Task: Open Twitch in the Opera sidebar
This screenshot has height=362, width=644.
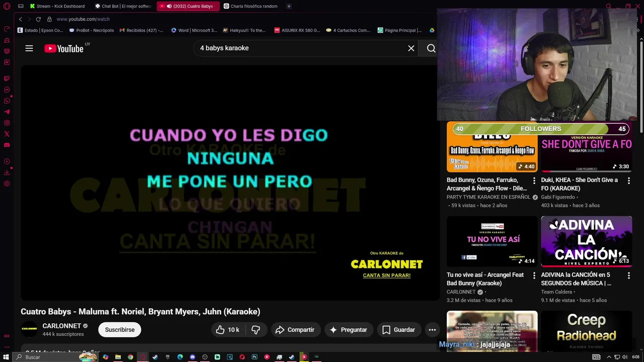Action: [7, 78]
